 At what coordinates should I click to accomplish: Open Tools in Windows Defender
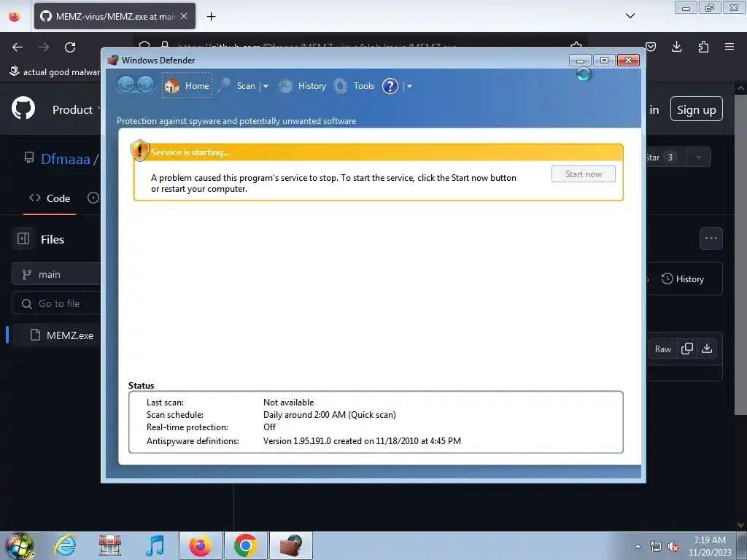354,86
